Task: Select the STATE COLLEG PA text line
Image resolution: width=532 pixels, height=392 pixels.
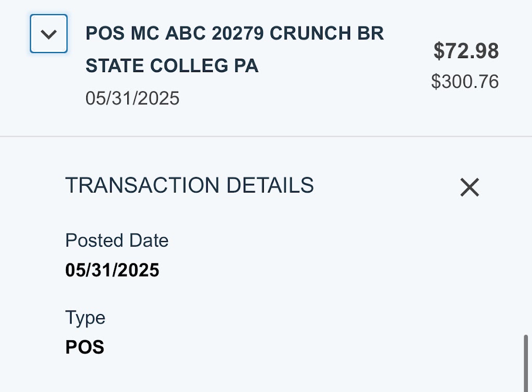Action: tap(172, 66)
